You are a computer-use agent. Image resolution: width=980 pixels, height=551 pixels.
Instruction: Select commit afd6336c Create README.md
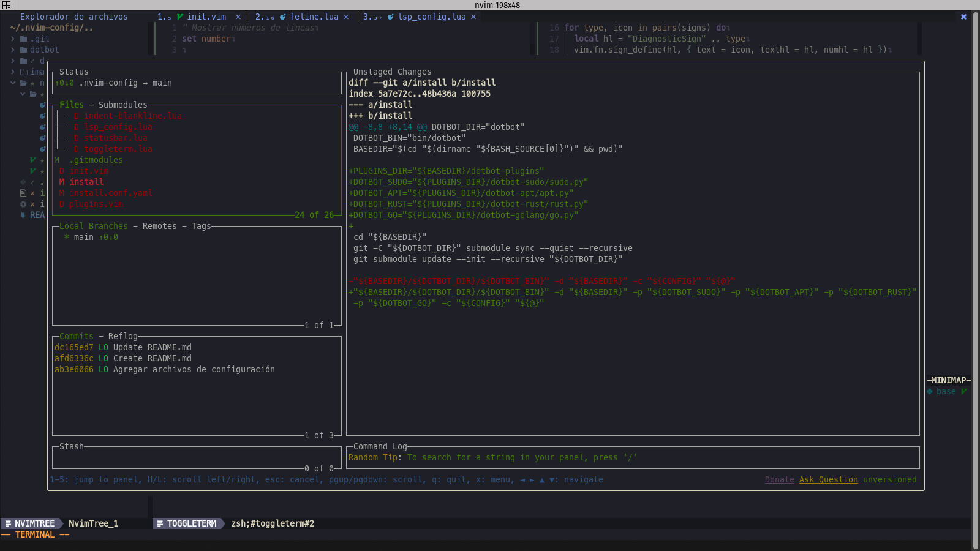pos(196,358)
